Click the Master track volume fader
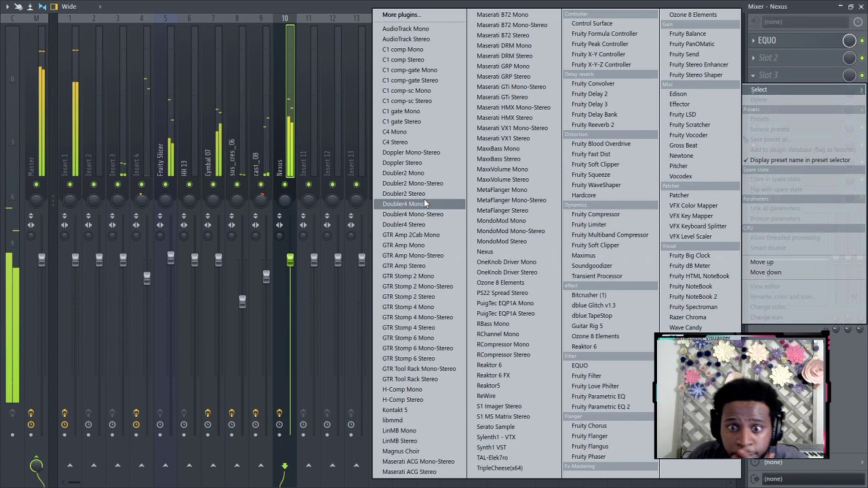This screenshot has height=488, width=868. pos(41,260)
